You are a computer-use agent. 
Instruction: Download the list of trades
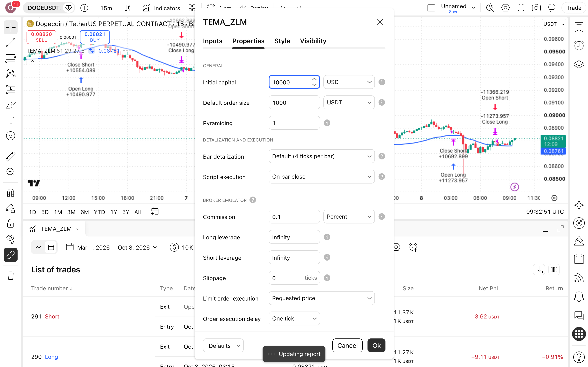(539, 270)
